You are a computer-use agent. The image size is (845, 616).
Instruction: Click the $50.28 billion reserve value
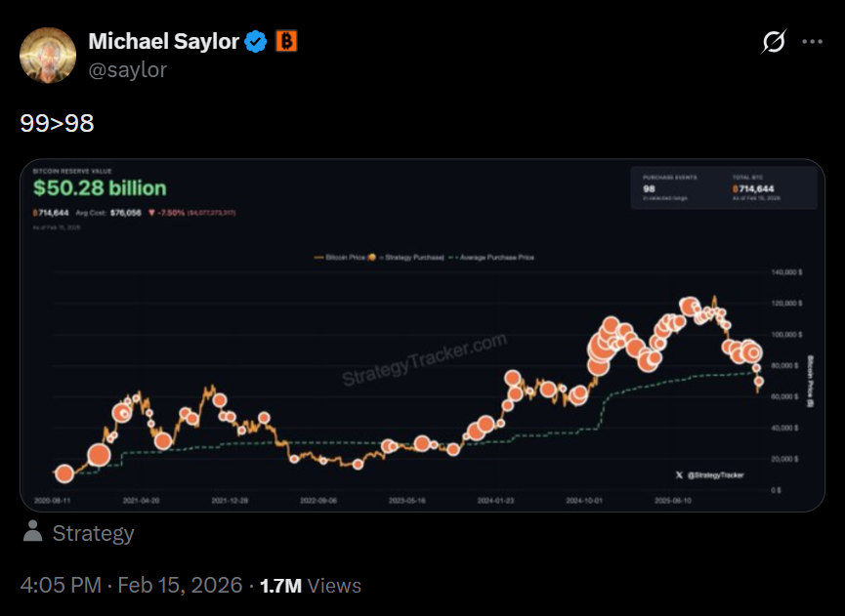point(100,187)
